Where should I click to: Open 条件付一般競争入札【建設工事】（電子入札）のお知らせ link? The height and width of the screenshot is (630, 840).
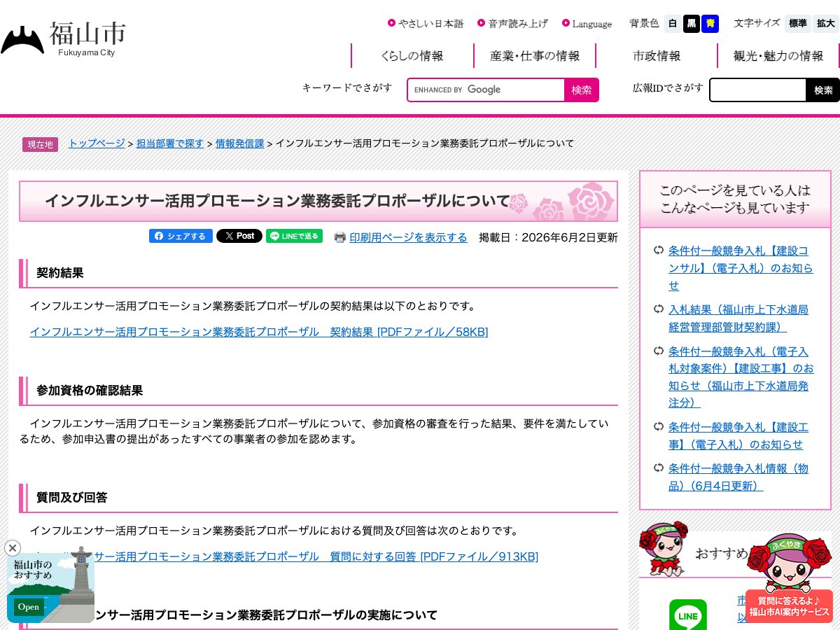pyautogui.click(x=738, y=435)
